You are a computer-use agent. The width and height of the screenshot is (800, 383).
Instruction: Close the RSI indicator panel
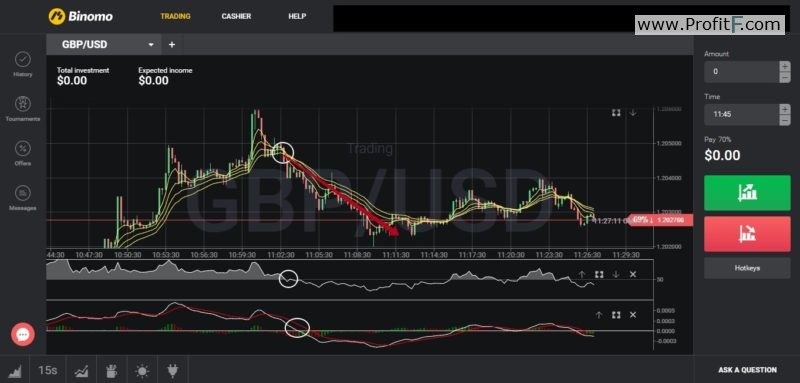point(633,274)
